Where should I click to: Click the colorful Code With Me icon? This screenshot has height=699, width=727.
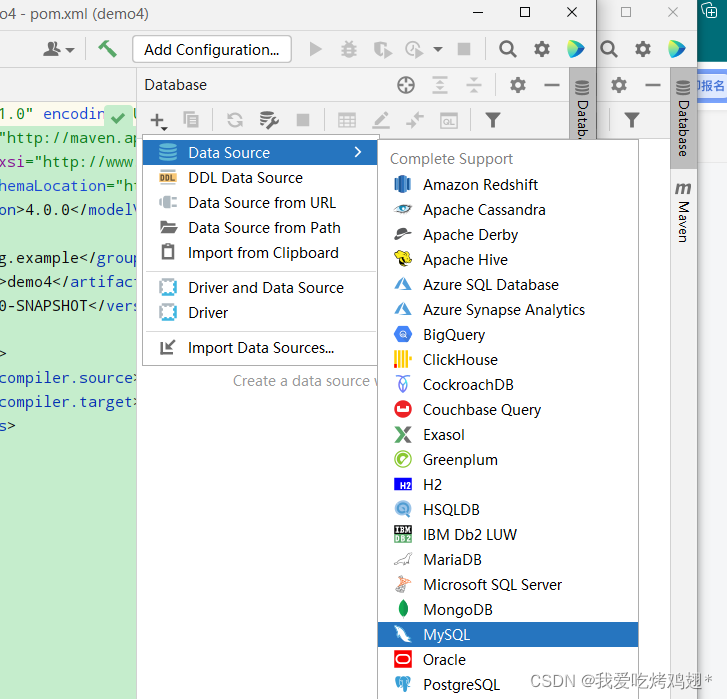pos(575,49)
